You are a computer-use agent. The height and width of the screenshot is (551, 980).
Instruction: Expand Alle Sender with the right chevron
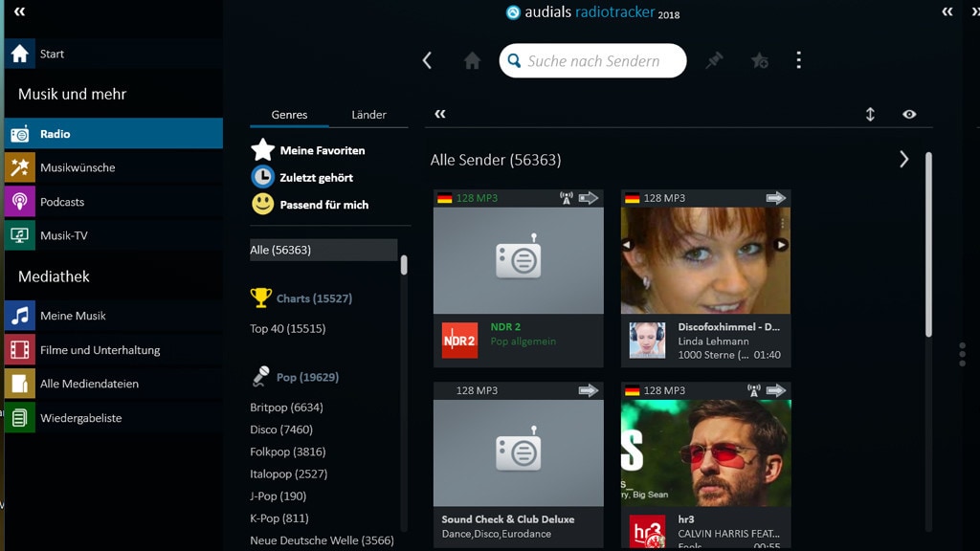click(903, 159)
